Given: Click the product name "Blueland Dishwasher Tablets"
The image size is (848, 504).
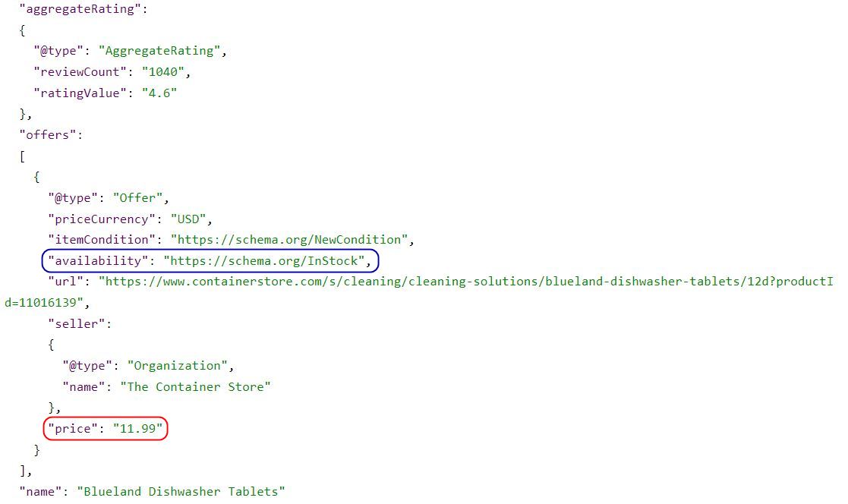Looking at the screenshot, I should 182,491.
